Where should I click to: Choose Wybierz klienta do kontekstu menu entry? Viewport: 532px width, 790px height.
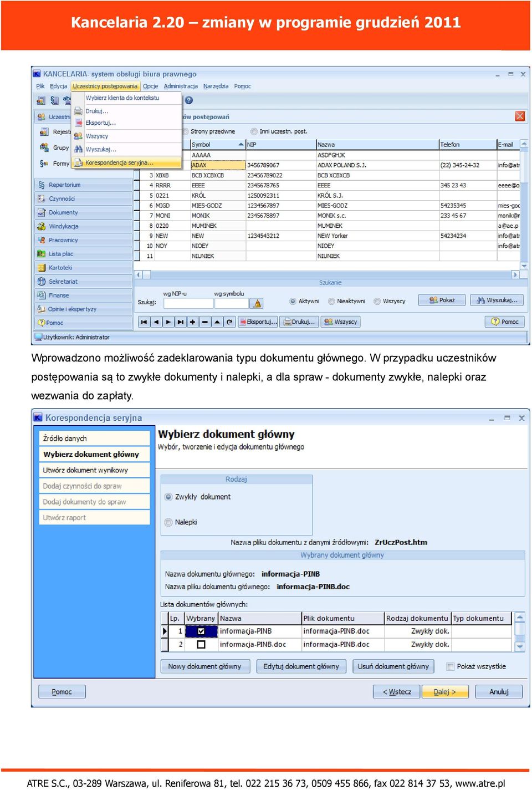pos(126,98)
